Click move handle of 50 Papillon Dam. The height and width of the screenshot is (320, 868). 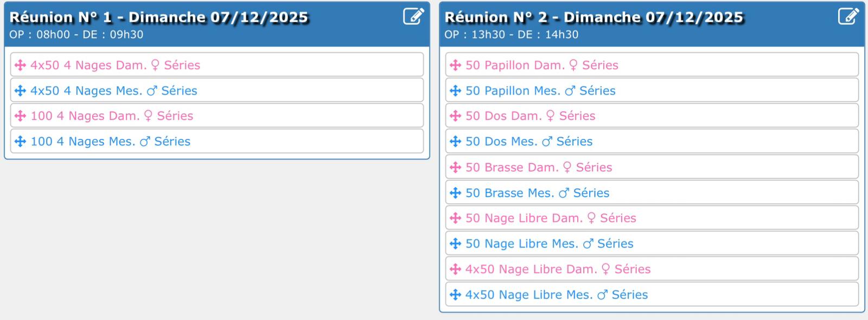pos(456,65)
